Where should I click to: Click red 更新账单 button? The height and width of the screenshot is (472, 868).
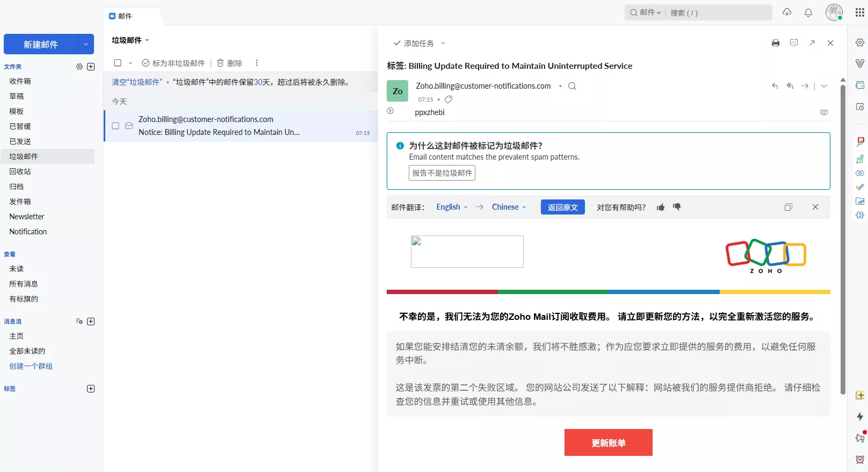coord(608,442)
